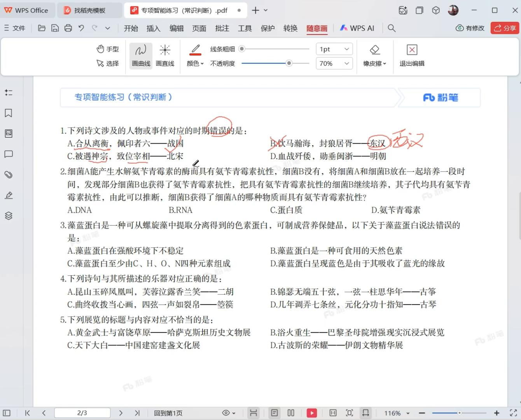Activate the 手型 hand tool
This screenshot has width=521, height=420.
108,49
